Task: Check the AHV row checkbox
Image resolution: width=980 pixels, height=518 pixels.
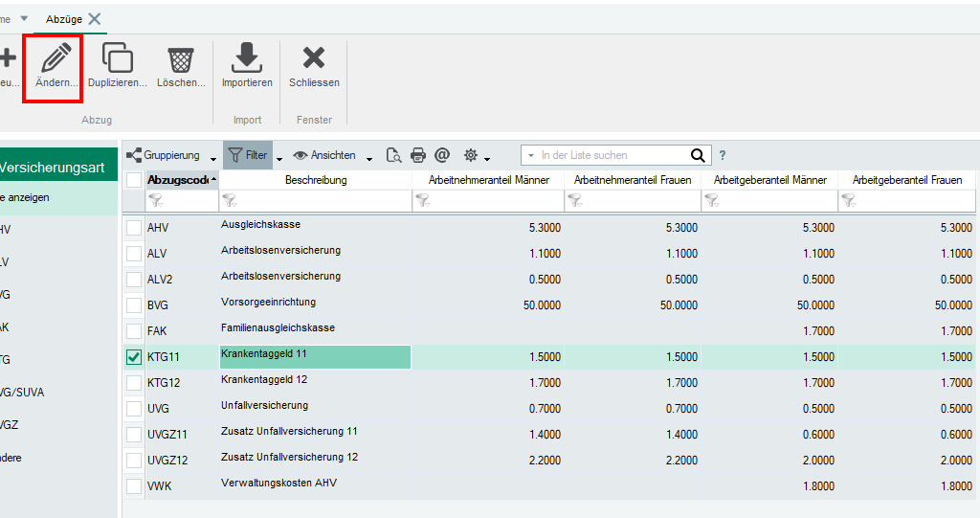Action: (x=134, y=228)
